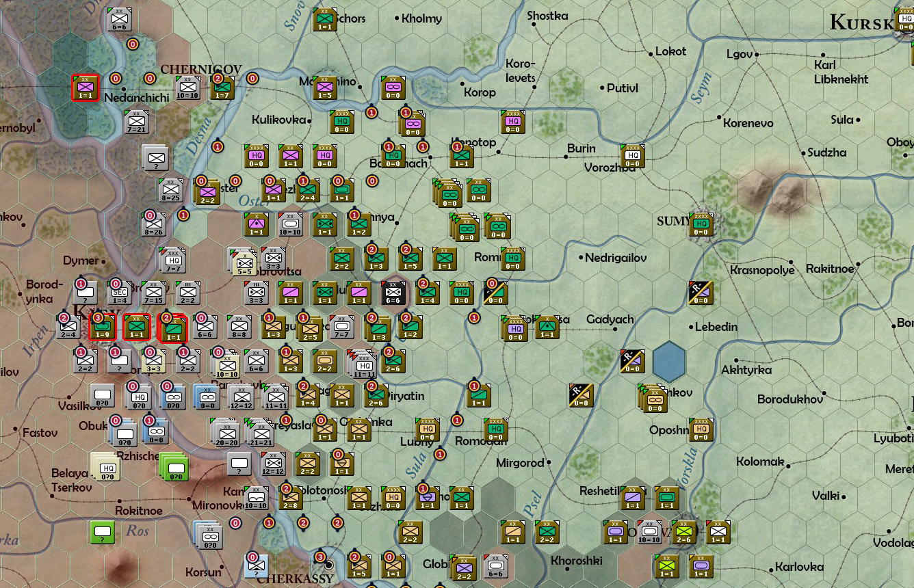Select the 1=7 counter east of Chernigov

[x=222, y=89]
